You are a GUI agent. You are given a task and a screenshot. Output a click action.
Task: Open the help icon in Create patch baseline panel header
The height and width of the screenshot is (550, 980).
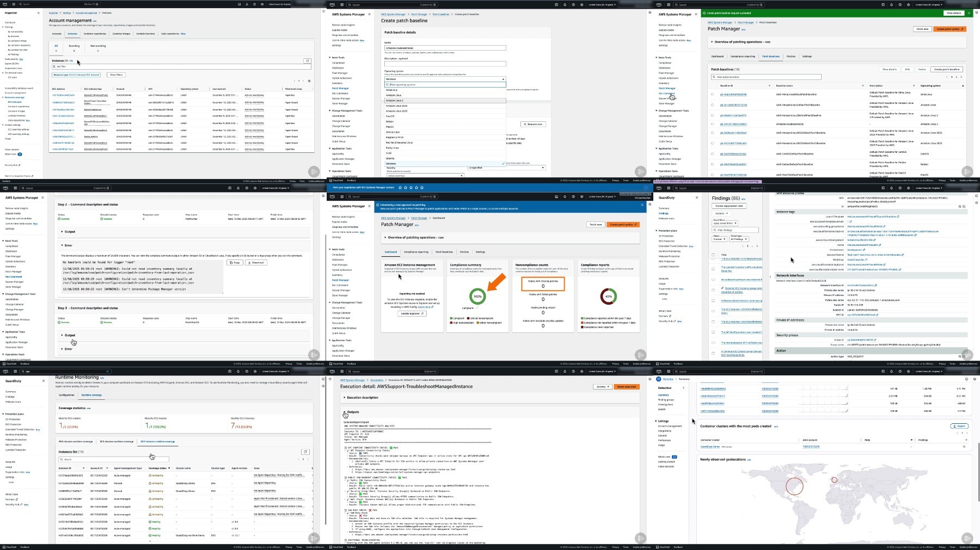click(x=573, y=4)
